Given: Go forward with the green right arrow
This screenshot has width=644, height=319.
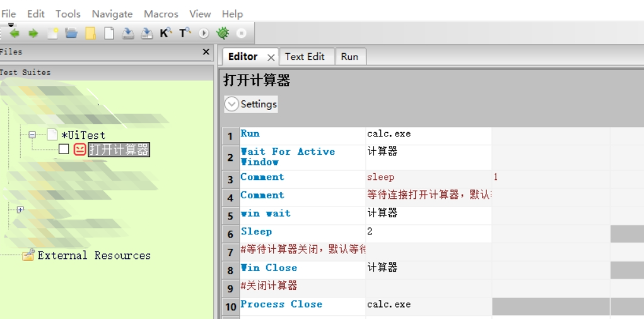Looking at the screenshot, I should coord(33,33).
